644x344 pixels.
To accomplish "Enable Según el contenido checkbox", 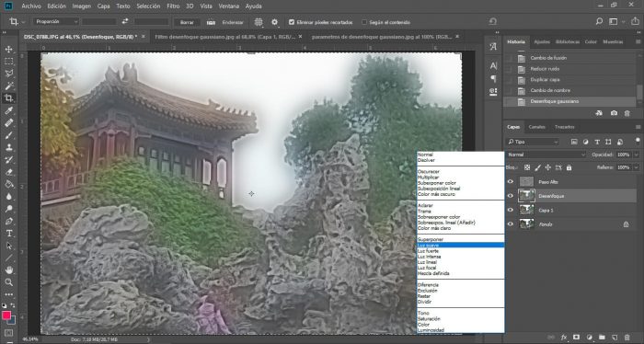I will click(364, 22).
